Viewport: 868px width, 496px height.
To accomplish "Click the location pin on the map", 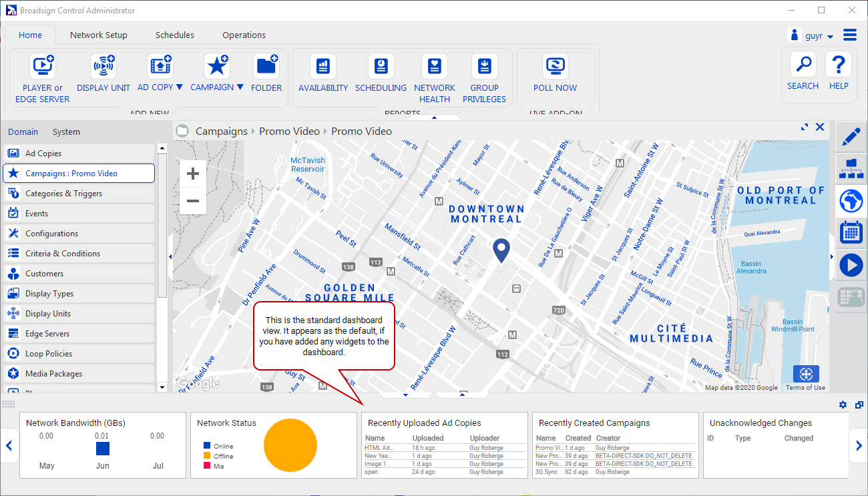I will coord(501,250).
